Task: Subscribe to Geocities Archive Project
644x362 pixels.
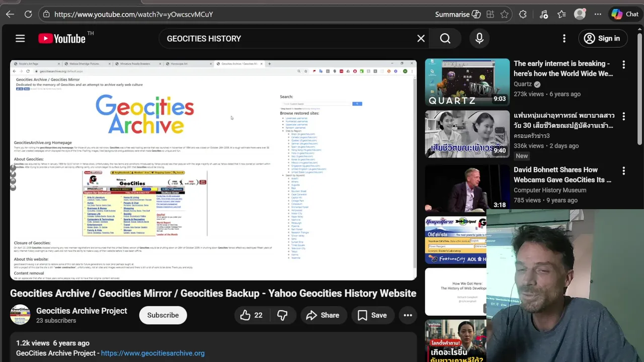Action: point(163,315)
